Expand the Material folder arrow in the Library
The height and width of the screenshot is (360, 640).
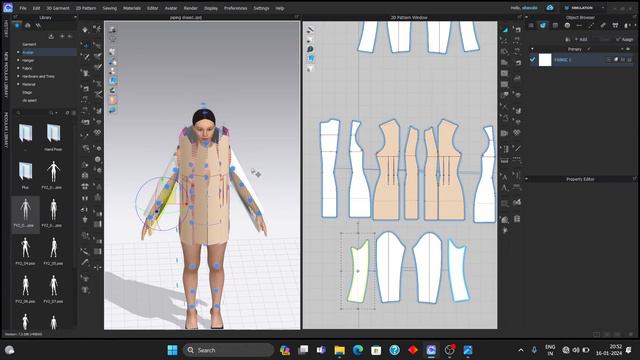point(18,84)
